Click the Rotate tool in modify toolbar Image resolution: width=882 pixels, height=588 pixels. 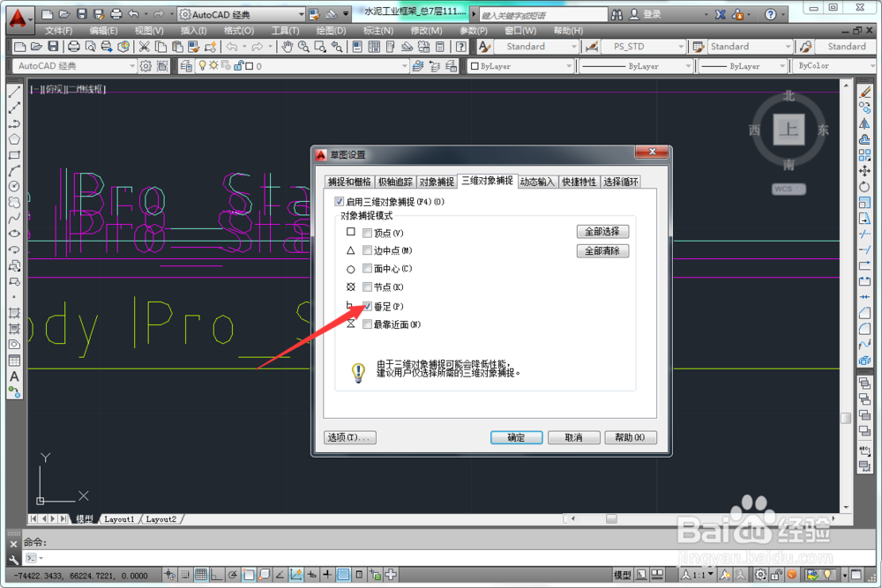(864, 186)
